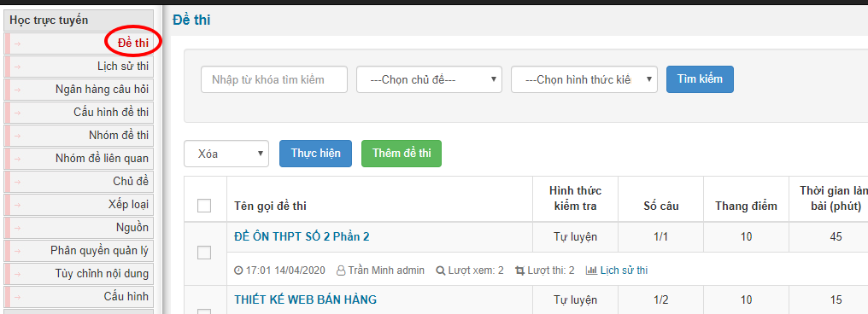The width and height of the screenshot is (868, 314).
Task: Click the 1/2 question count cell
Action: (x=661, y=299)
